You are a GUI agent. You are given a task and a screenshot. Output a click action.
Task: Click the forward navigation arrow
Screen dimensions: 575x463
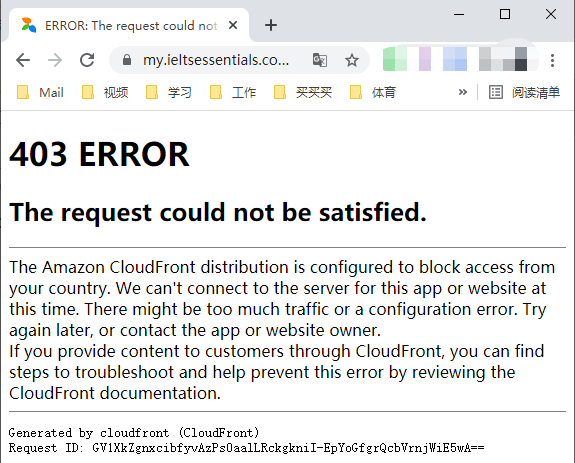coord(55,60)
